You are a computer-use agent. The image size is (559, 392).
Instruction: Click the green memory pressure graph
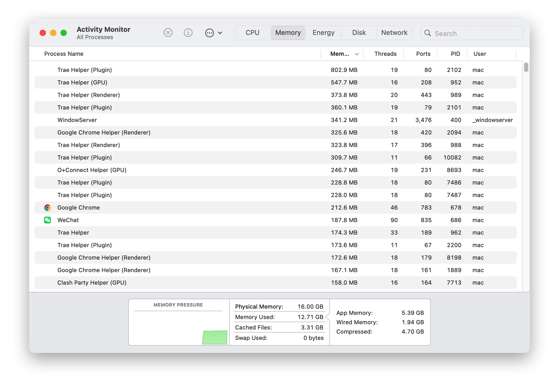pos(215,337)
